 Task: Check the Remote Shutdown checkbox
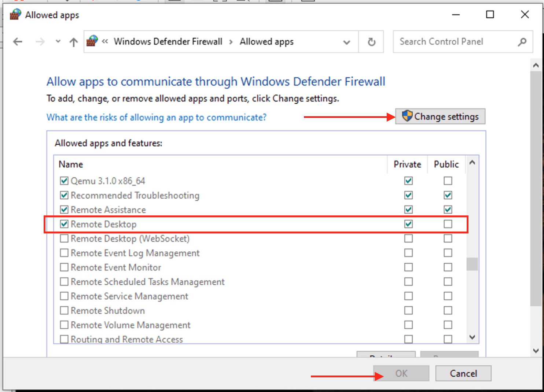click(64, 310)
